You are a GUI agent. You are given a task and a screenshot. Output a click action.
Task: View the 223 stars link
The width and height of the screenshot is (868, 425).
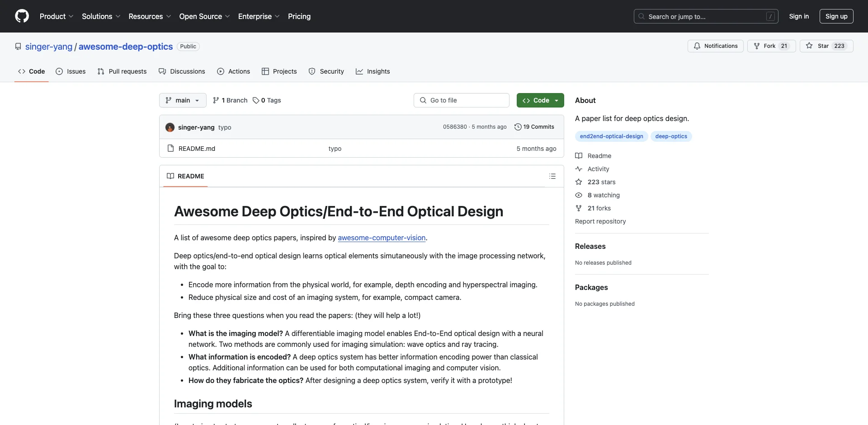595,182
